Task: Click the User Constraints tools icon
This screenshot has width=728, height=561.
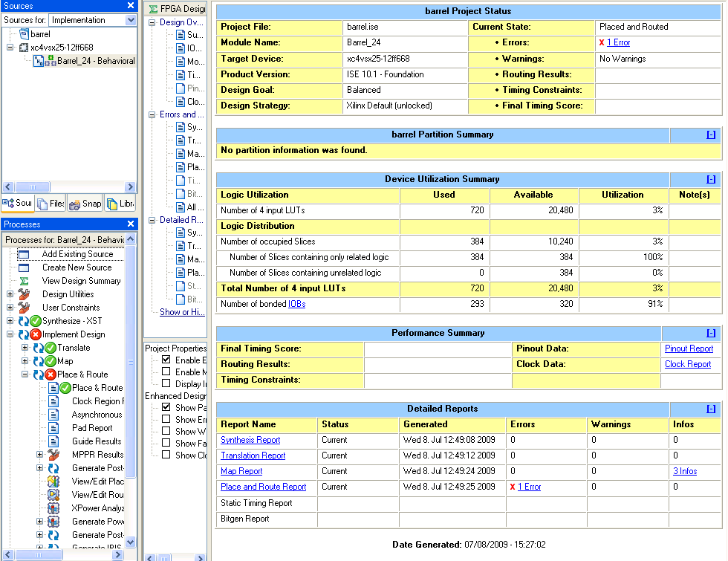Action: (x=24, y=308)
